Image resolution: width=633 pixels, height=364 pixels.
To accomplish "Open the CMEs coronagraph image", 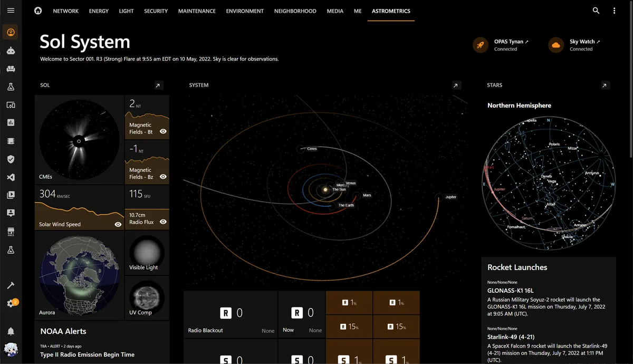I will pyautogui.click(x=79, y=139).
